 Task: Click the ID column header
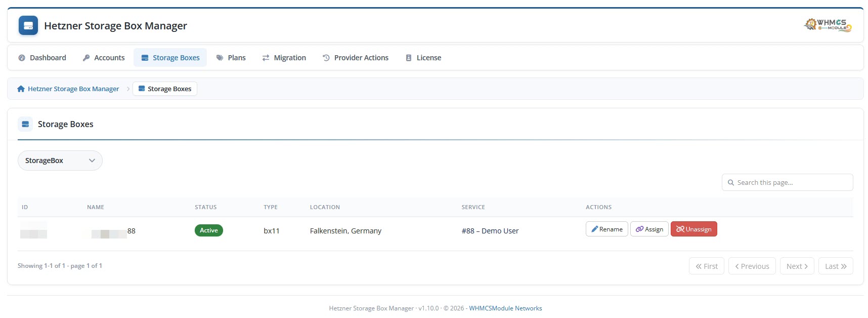(x=25, y=207)
